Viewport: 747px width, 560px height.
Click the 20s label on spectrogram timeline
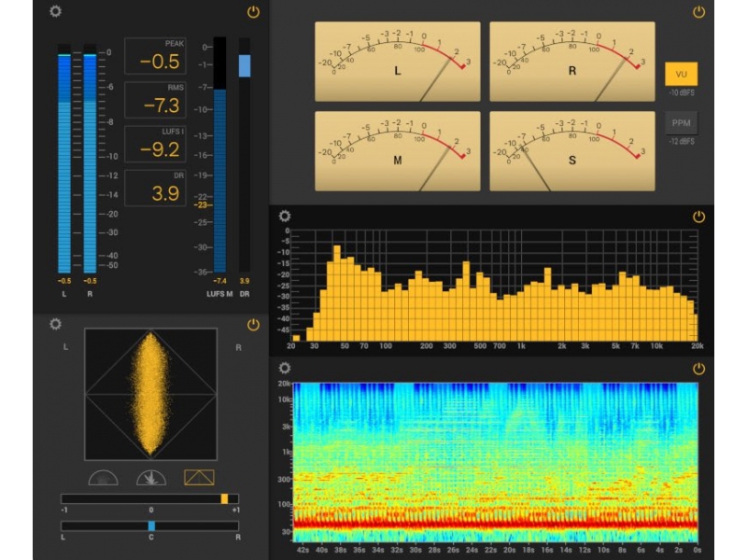coord(509,550)
